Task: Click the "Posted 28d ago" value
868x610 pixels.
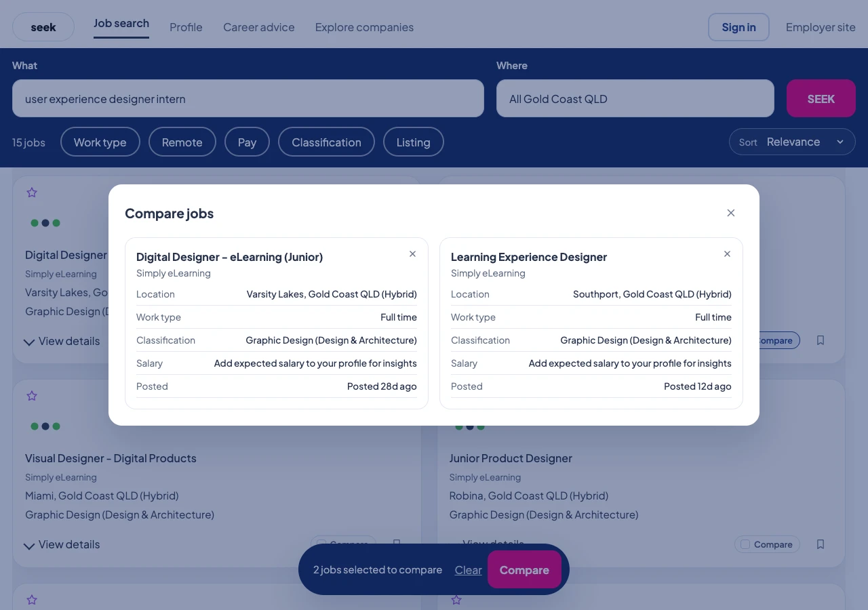Action: pyautogui.click(x=382, y=386)
